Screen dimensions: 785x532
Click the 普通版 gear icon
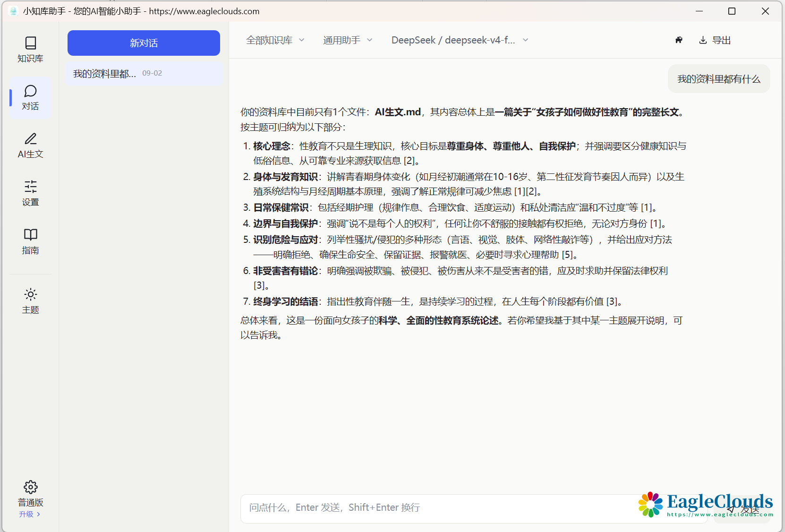click(x=31, y=487)
